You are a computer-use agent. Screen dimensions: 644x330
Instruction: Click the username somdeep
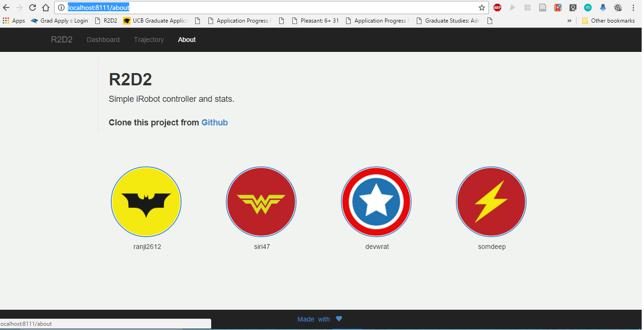pyautogui.click(x=492, y=247)
